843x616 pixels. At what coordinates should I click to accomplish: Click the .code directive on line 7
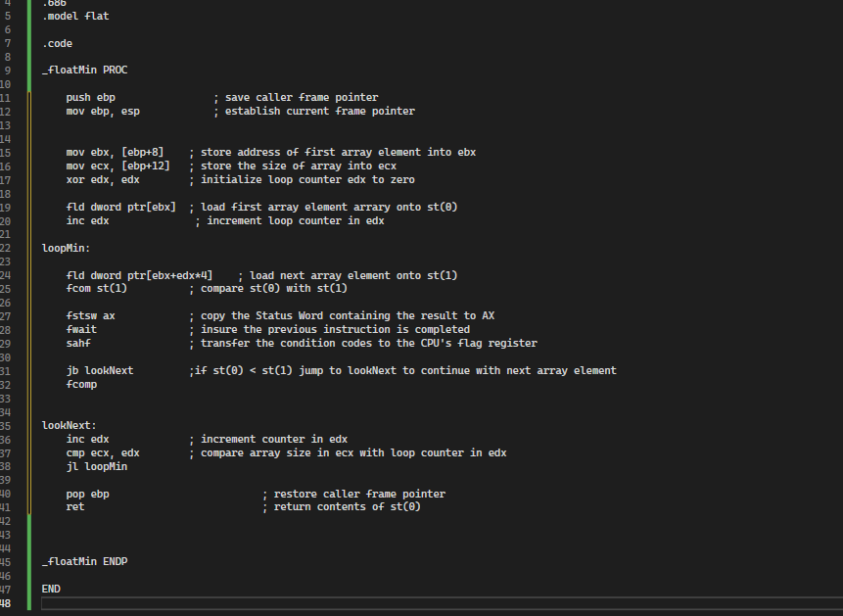[x=57, y=42]
